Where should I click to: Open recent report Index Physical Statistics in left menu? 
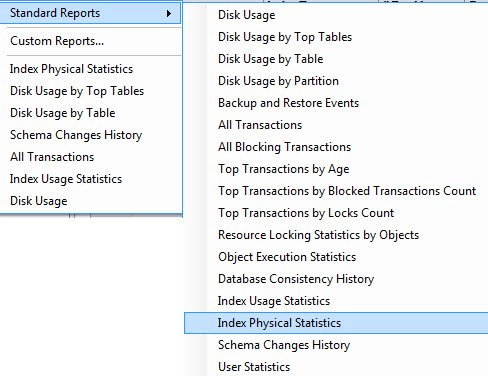click(x=71, y=69)
